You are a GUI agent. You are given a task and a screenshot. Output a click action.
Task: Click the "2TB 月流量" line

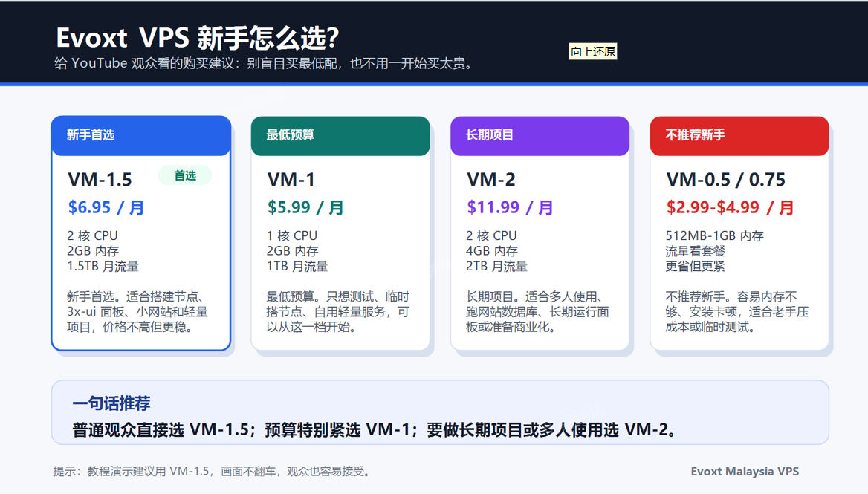[x=496, y=266]
